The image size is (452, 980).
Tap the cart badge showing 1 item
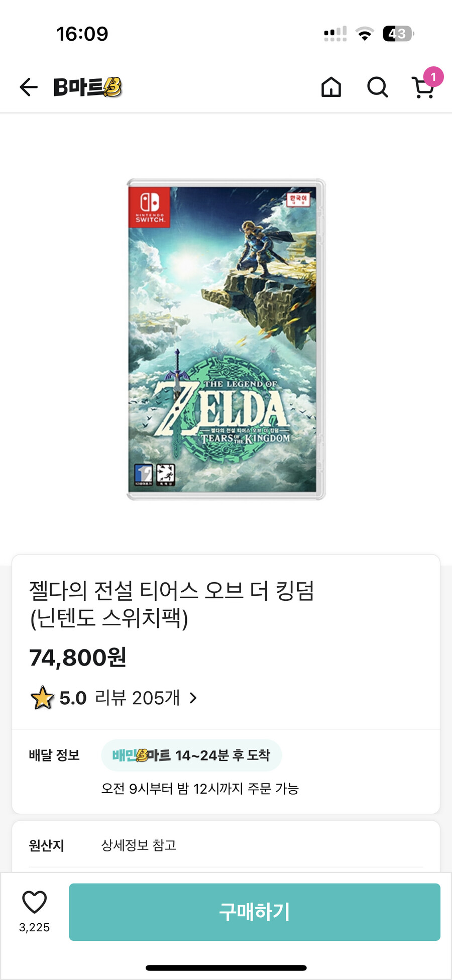pyautogui.click(x=434, y=76)
